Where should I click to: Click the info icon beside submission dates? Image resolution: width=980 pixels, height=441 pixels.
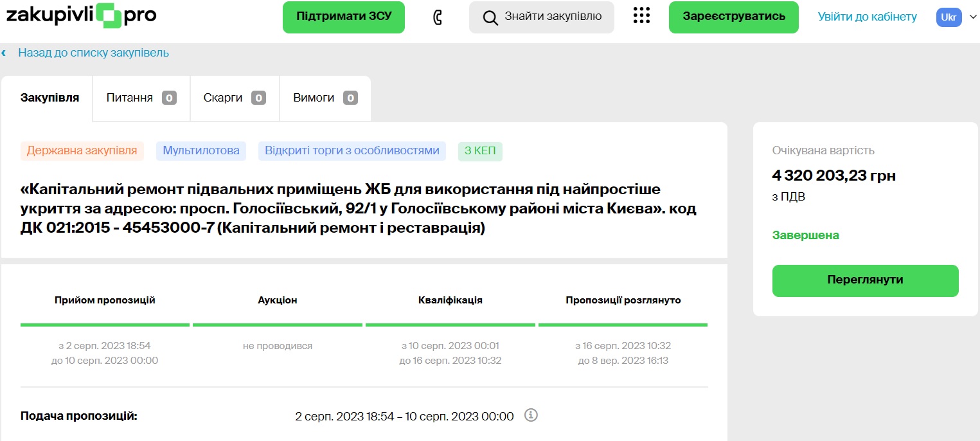point(531,415)
